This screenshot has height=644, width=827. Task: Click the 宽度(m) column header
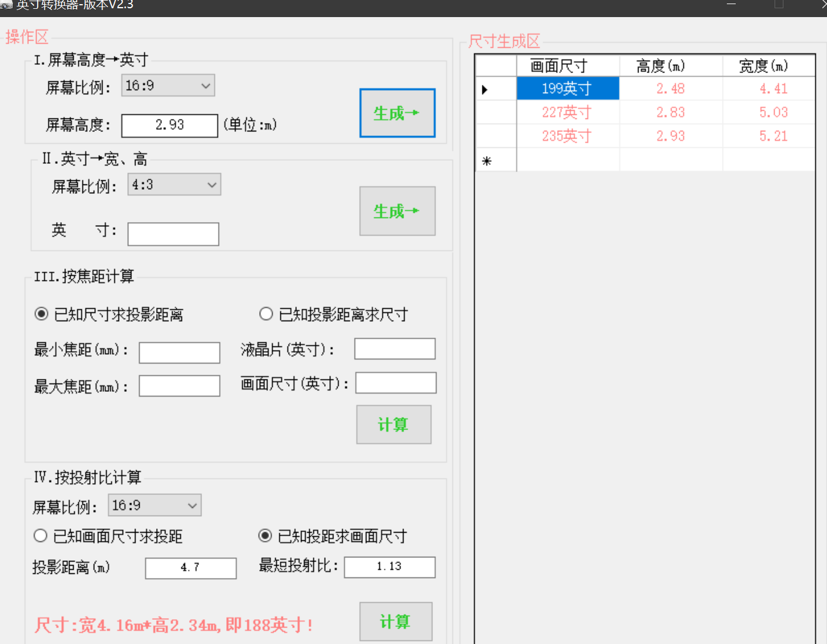click(x=769, y=66)
